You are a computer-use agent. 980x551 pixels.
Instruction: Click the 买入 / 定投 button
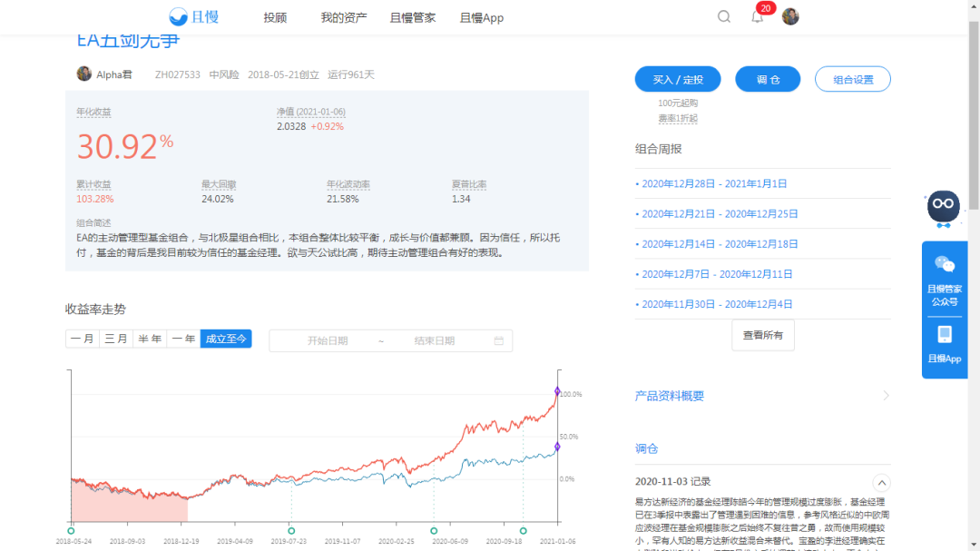pyautogui.click(x=678, y=80)
